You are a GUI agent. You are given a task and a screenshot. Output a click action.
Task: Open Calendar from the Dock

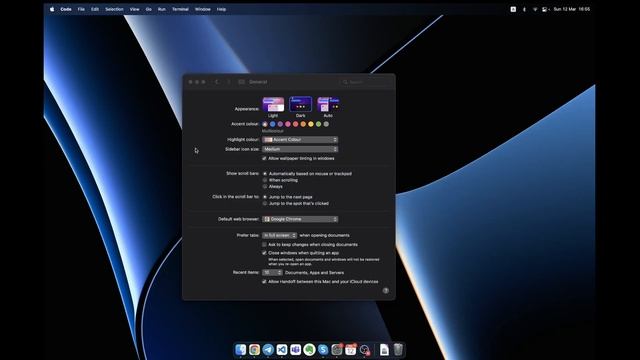click(x=351, y=350)
